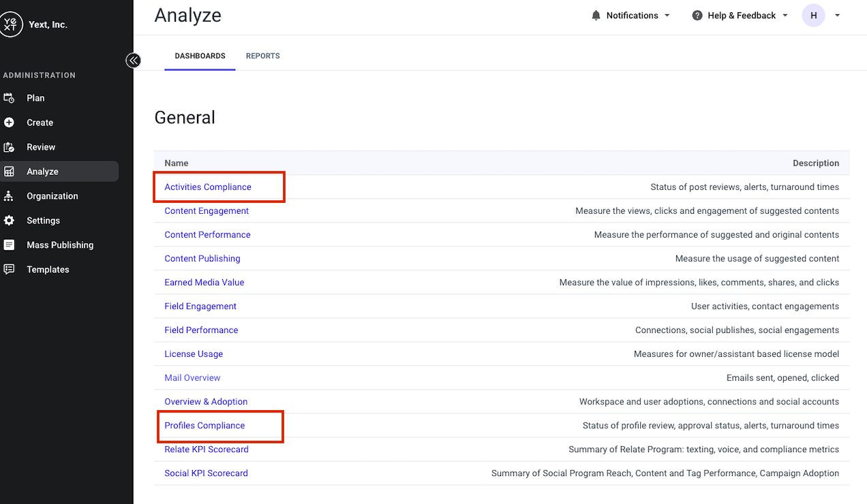Viewport: 867px width, 504px height.
Task: Open the Content Performance dashboard
Action: (207, 234)
